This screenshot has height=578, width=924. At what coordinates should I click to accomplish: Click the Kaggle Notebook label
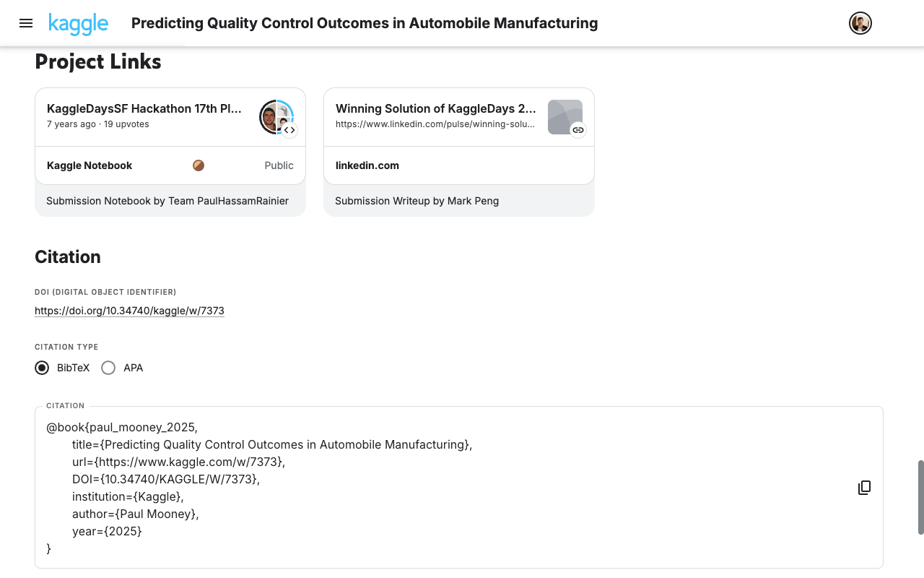click(90, 165)
